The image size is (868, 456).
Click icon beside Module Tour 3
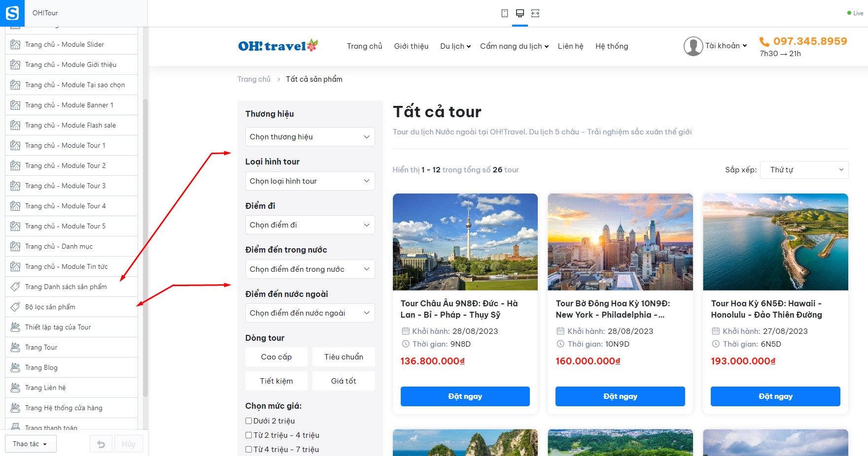[x=15, y=186]
